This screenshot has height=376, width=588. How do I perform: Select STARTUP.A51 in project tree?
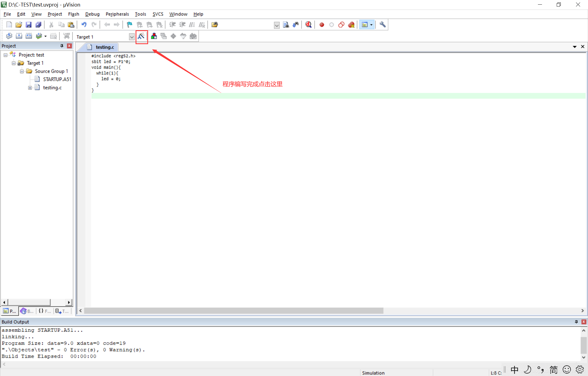click(x=57, y=79)
